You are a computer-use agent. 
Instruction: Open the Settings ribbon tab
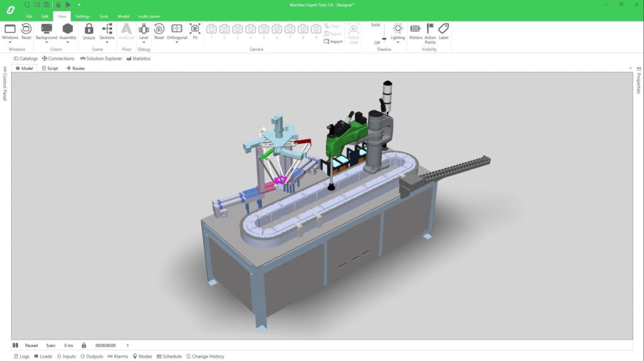82,16
